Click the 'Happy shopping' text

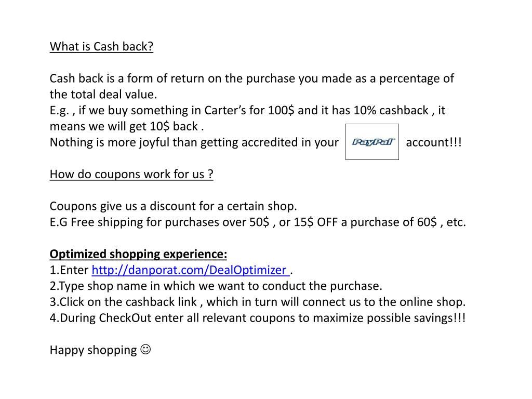pyautogui.click(x=94, y=350)
